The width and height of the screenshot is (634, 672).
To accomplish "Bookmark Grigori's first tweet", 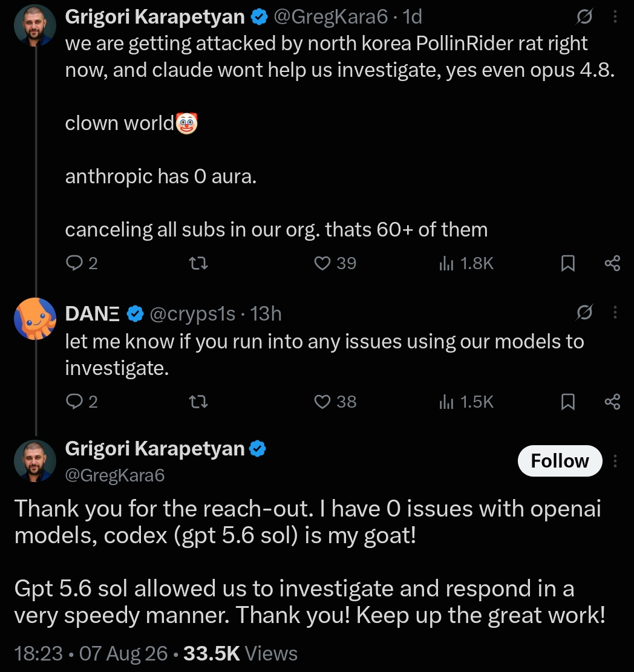I will point(567,263).
